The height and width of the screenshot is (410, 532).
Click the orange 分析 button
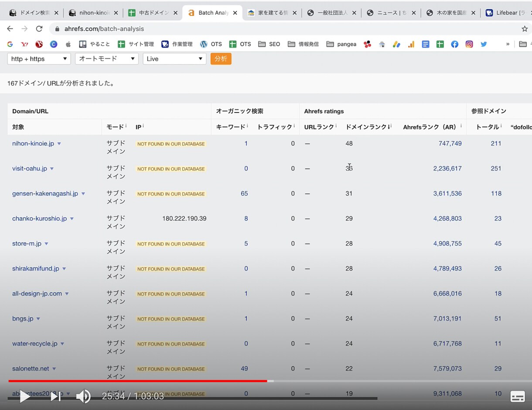click(221, 59)
